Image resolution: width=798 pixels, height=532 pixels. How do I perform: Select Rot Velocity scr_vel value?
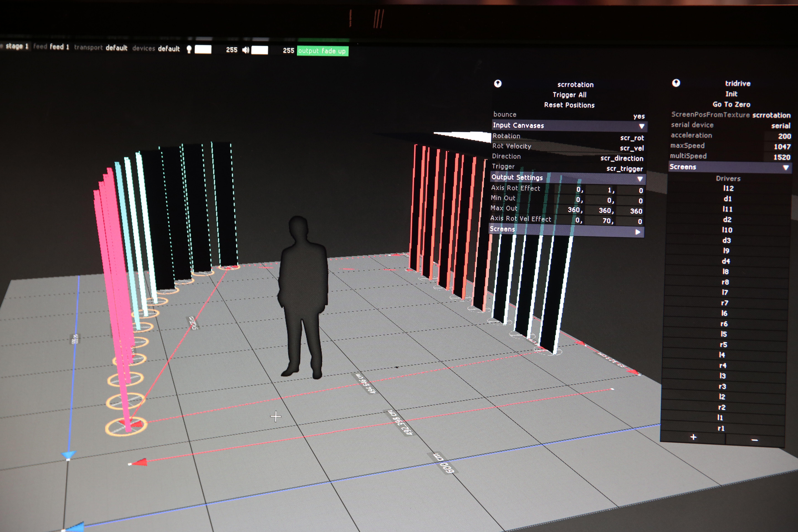point(631,148)
